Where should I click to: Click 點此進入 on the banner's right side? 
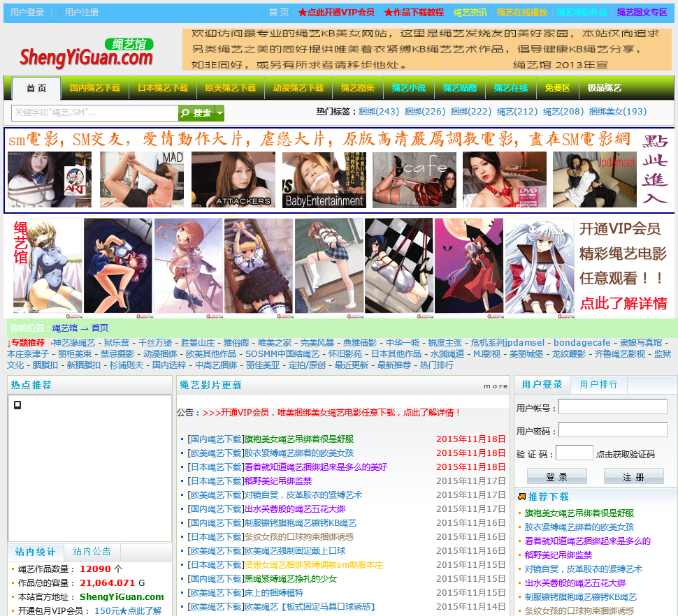click(655, 169)
